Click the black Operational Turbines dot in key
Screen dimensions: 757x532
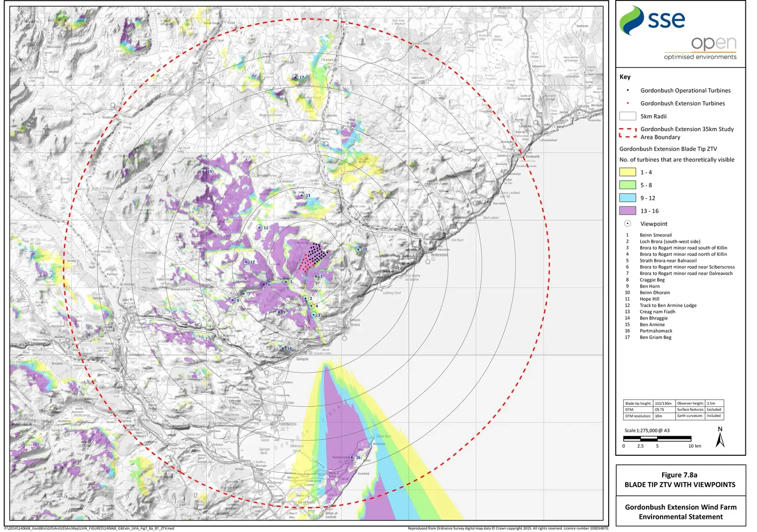coord(628,91)
